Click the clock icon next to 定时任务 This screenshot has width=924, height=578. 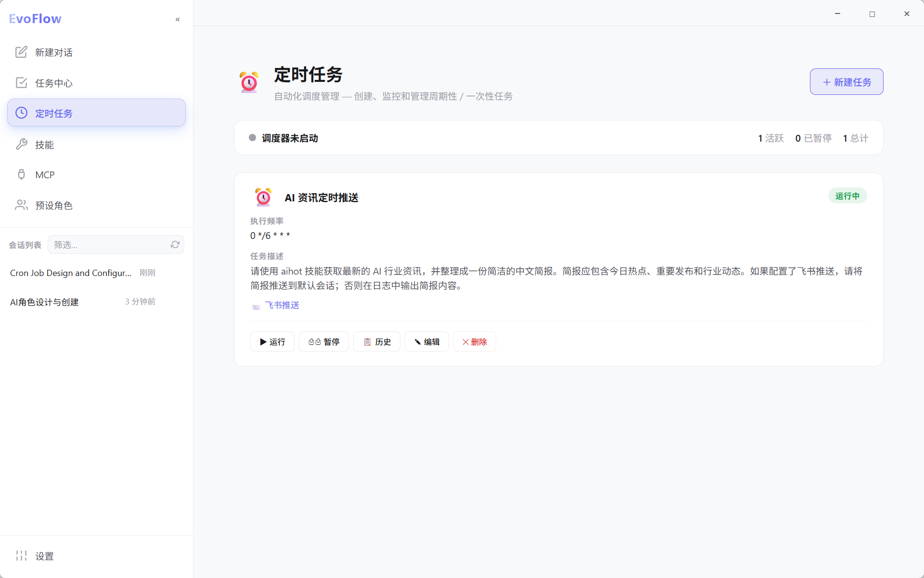21,113
